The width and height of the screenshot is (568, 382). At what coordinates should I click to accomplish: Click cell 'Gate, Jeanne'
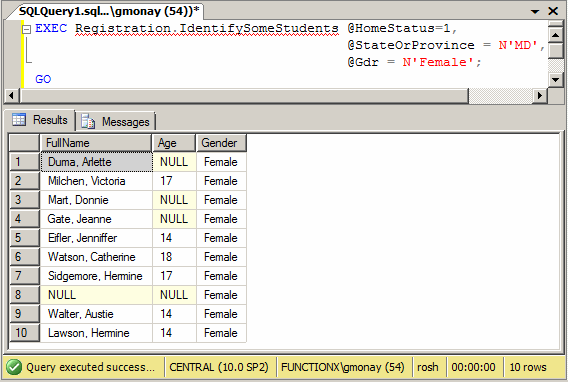coord(96,219)
